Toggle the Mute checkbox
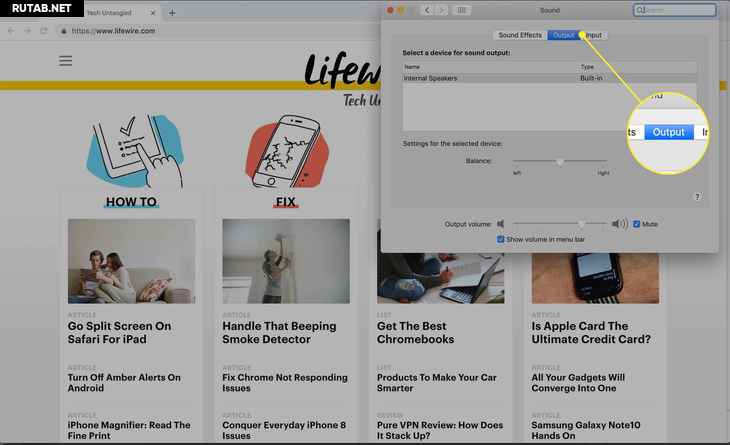This screenshot has height=445, width=730. coord(636,224)
